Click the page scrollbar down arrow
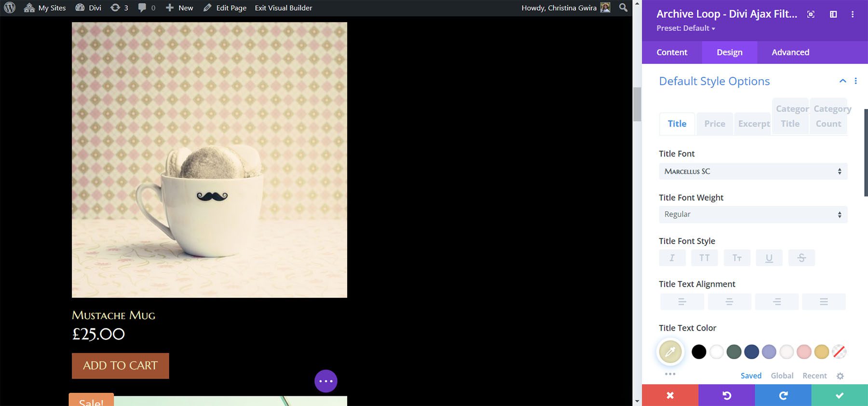Screen dimensions: 868x406 point(637,401)
